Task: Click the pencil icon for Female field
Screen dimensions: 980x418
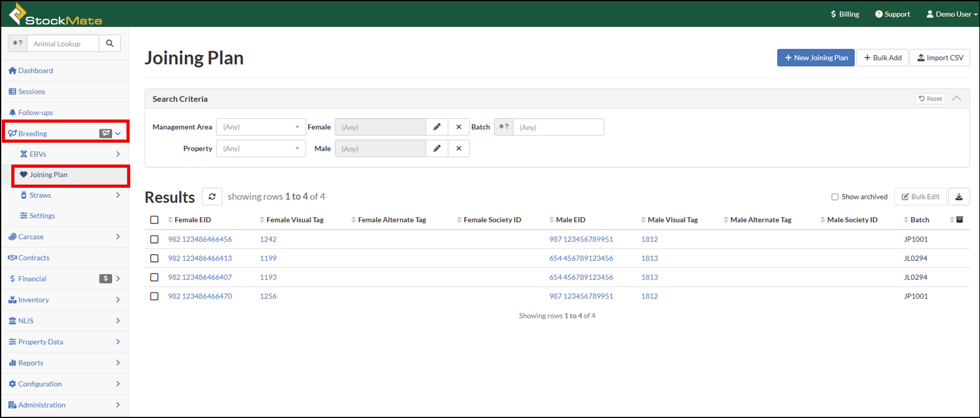Action: (437, 127)
